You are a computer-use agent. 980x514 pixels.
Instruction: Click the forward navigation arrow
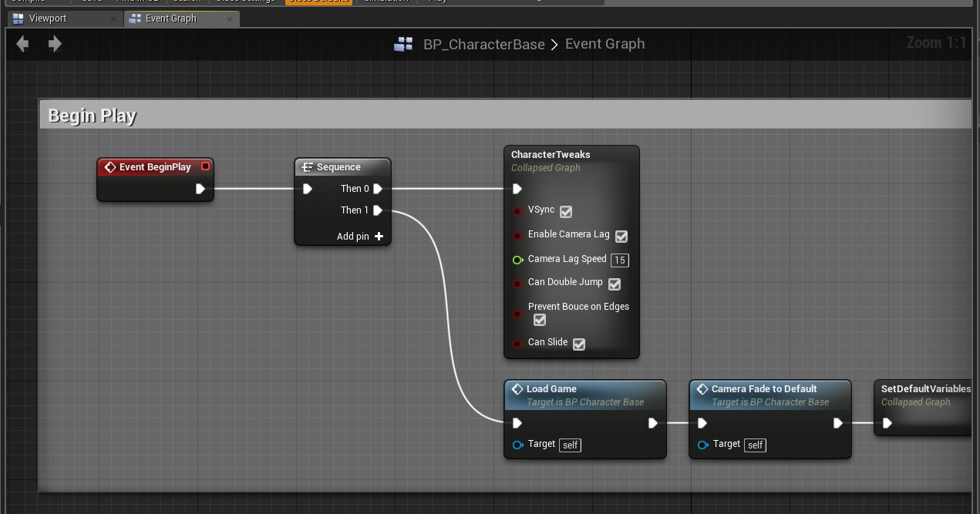pos(55,45)
